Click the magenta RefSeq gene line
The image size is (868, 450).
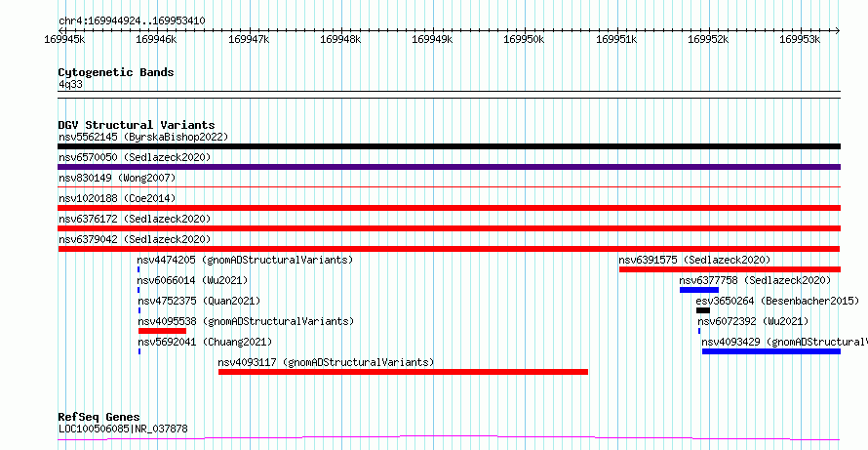(449, 438)
